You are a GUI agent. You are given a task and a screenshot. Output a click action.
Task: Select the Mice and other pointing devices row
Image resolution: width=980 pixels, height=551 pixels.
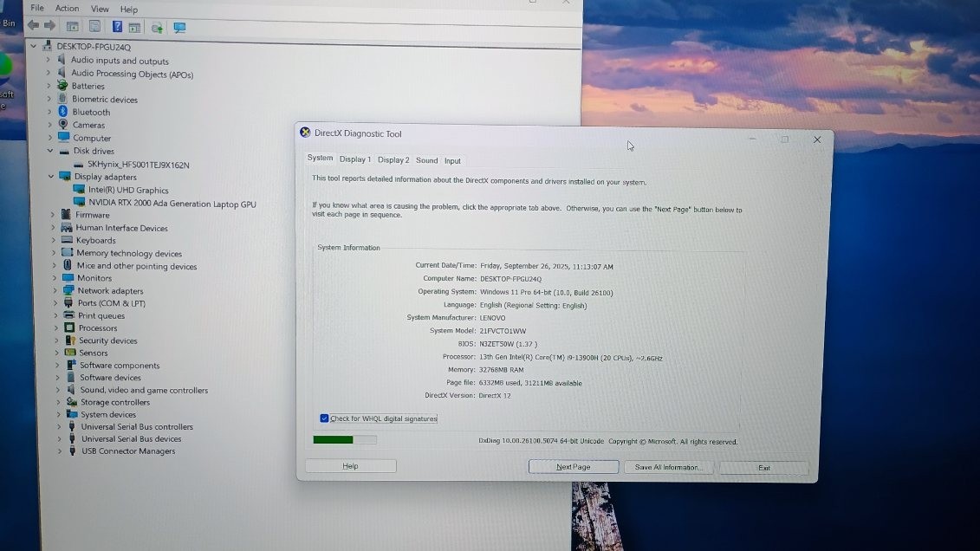[136, 265]
